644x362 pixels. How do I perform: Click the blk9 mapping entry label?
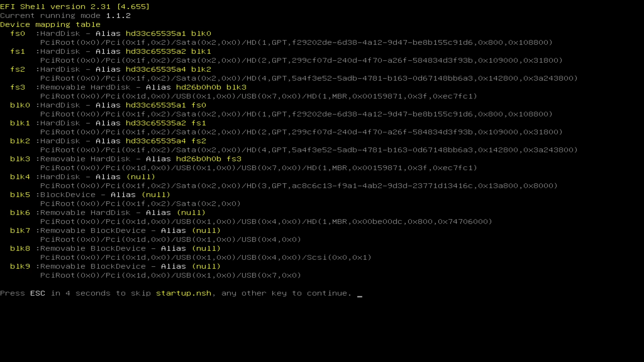(x=20, y=266)
